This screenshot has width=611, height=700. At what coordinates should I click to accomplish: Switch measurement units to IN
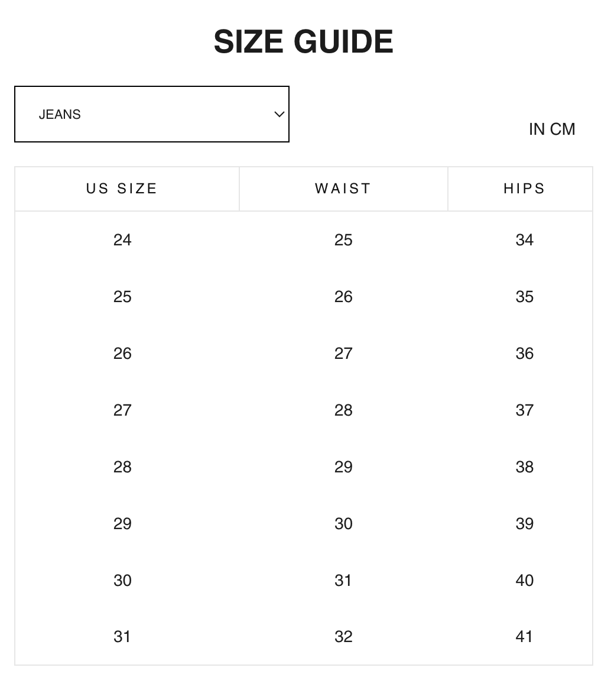tap(537, 129)
